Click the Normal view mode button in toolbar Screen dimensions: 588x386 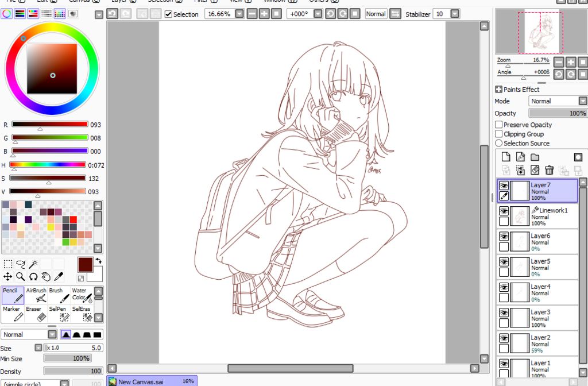(376, 14)
